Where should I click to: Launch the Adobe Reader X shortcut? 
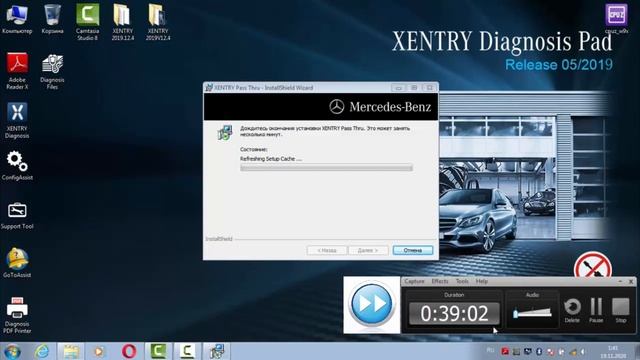click(x=17, y=71)
